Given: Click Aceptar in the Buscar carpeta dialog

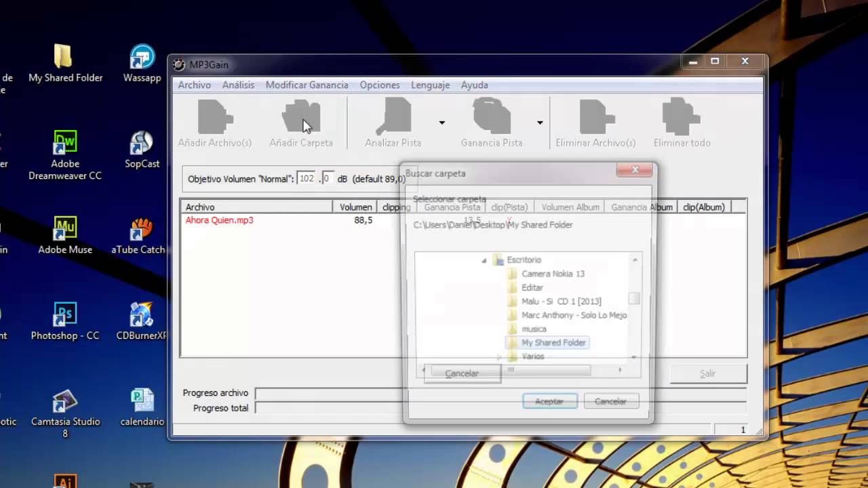Looking at the screenshot, I should click(x=549, y=401).
